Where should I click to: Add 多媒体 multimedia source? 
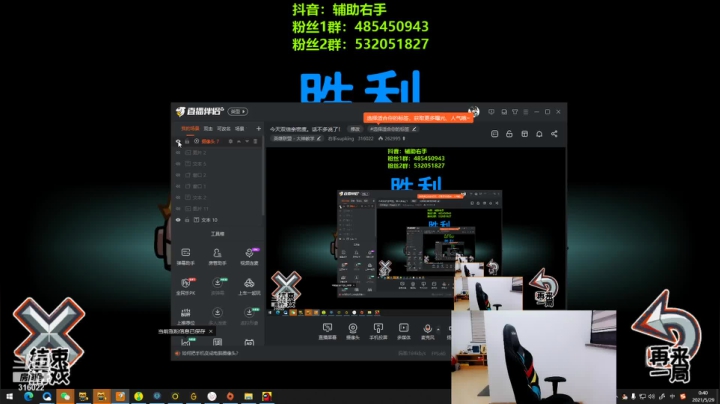[x=404, y=331]
